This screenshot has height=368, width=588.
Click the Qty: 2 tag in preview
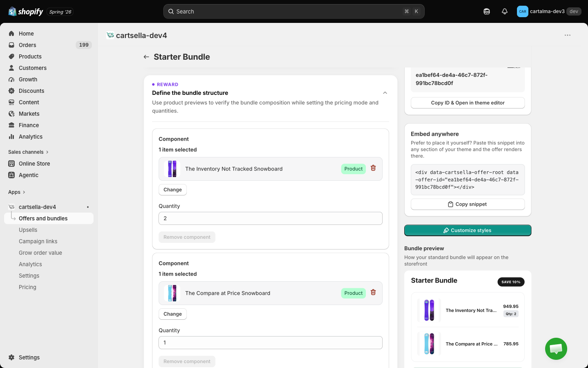511,314
